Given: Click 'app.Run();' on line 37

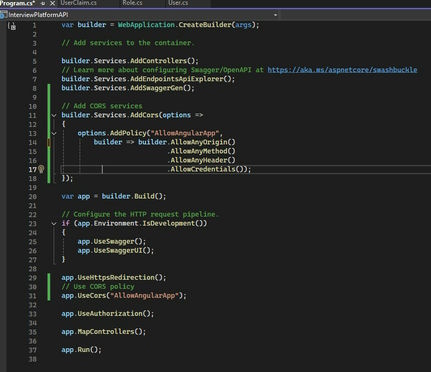Looking at the screenshot, I should [x=81, y=349].
